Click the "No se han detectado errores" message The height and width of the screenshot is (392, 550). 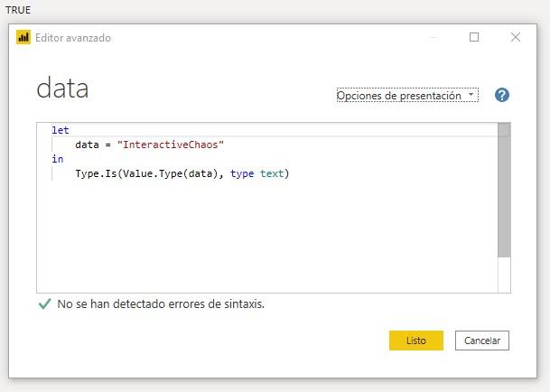(161, 304)
